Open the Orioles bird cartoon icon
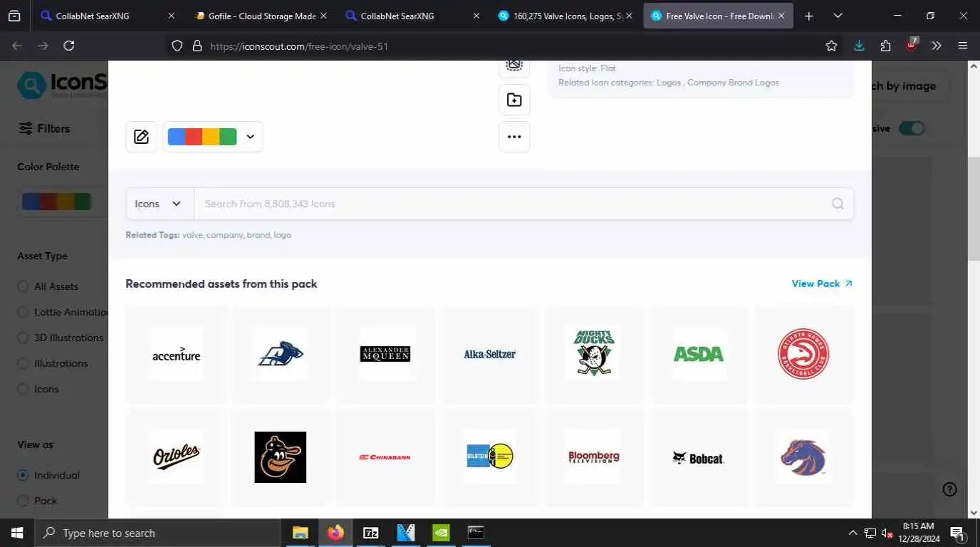This screenshot has height=547, width=980. (x=280, y=457)
